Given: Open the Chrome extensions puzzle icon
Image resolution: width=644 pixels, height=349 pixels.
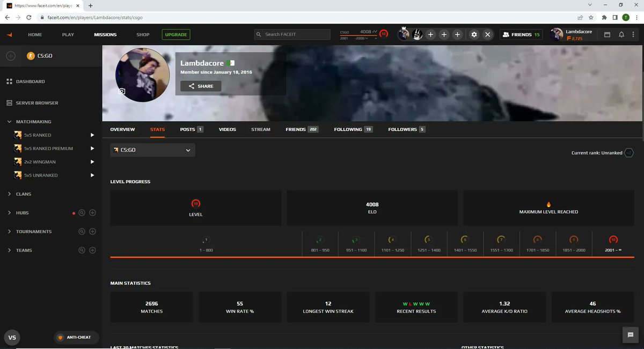Looking at the screenshot, I should [x=604, y=17].
